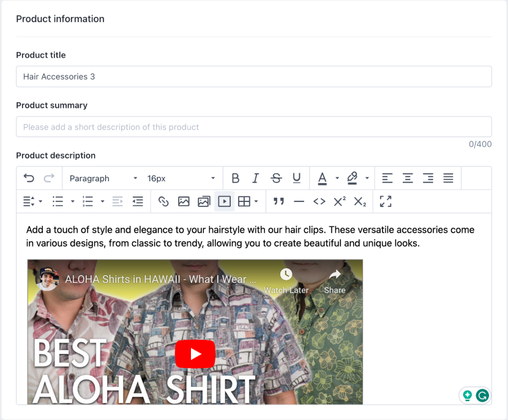Expand table options dropdown arrow
This screenshot has width=508, height=420.
pyautogui.click(x=256, y=201)
